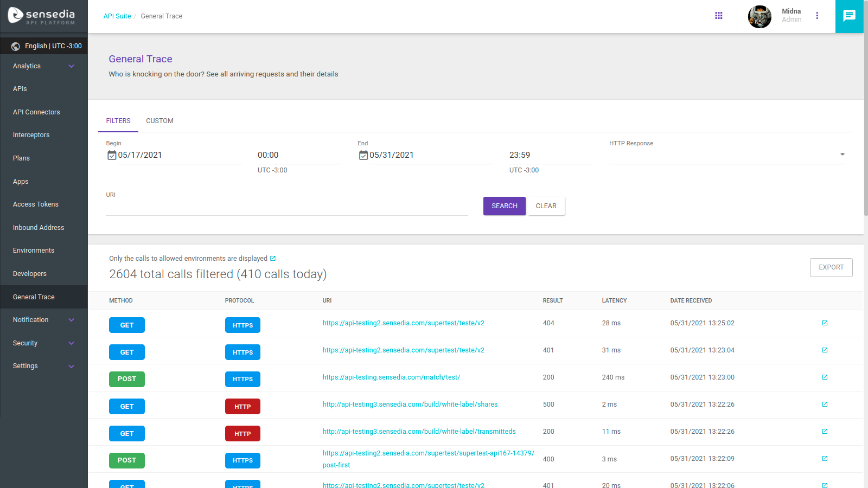868x488 pixels.
Task: Click the Export button
Action: [831, 267]
